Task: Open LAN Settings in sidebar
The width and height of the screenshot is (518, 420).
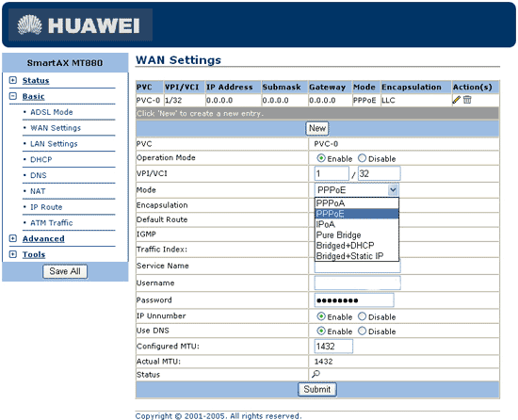Action: click(54, 144)
